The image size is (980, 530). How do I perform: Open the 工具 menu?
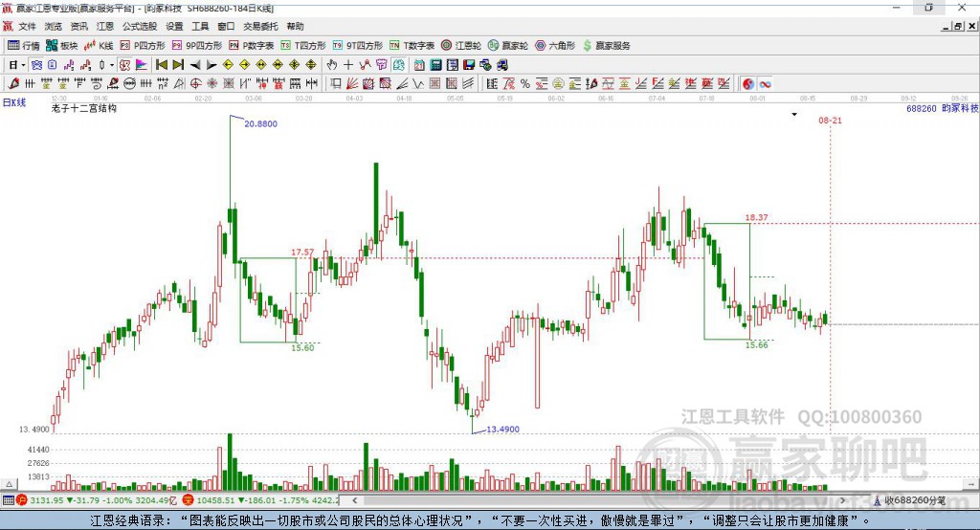[200, 26]
